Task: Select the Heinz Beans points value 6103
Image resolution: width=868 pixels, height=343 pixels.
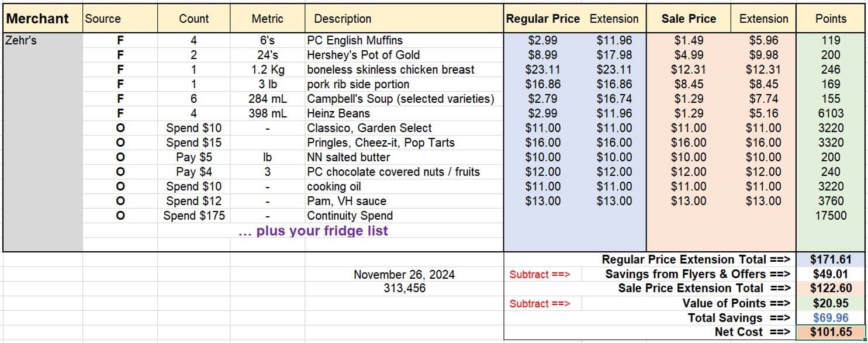Action: click(x=831, y=113)
